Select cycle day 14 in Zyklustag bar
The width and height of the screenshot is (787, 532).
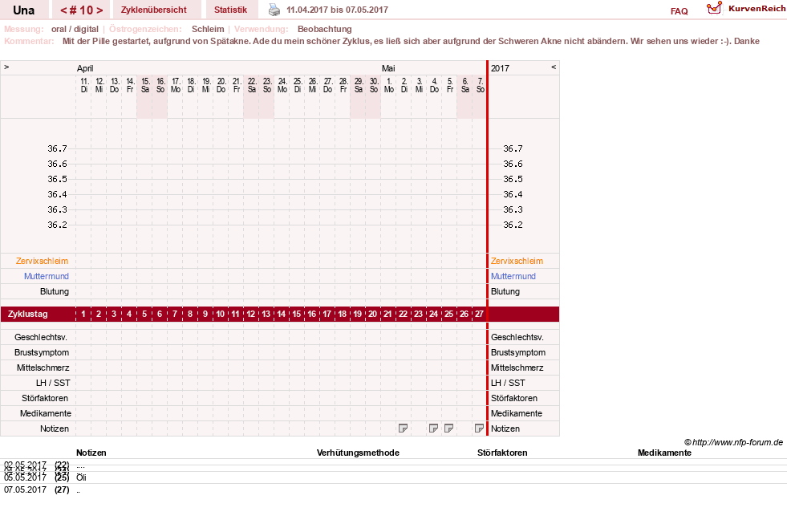pos(281,314)
